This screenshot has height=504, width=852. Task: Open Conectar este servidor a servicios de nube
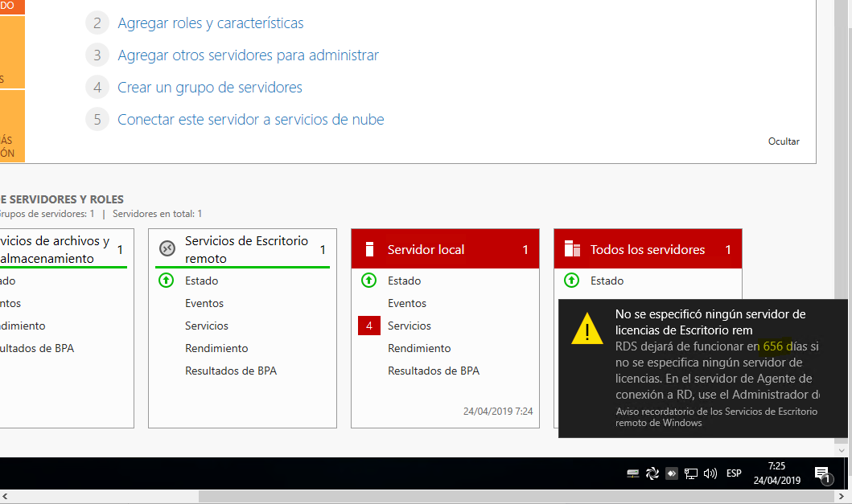tap(251, 120)
